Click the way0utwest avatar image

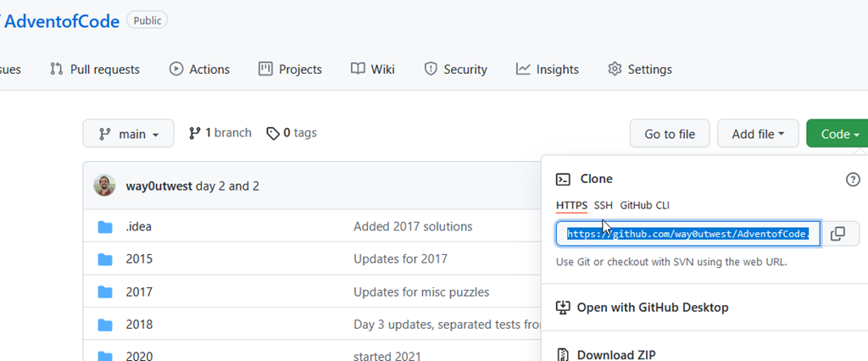(x=105, y=186)
